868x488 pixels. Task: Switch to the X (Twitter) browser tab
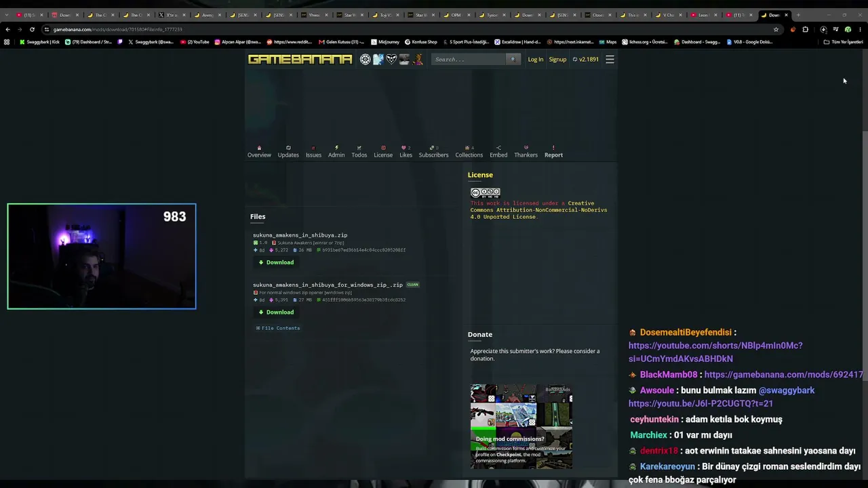click(172, 15)
